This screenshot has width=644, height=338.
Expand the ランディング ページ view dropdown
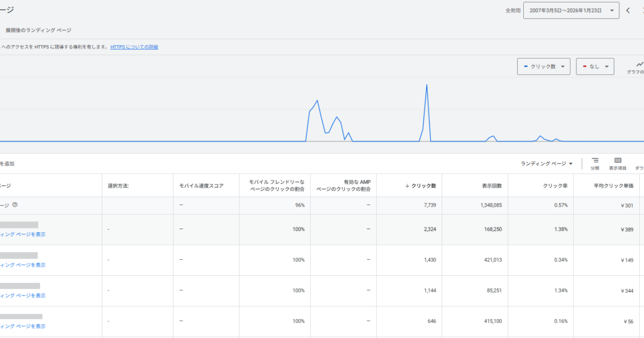coord(546,164)
